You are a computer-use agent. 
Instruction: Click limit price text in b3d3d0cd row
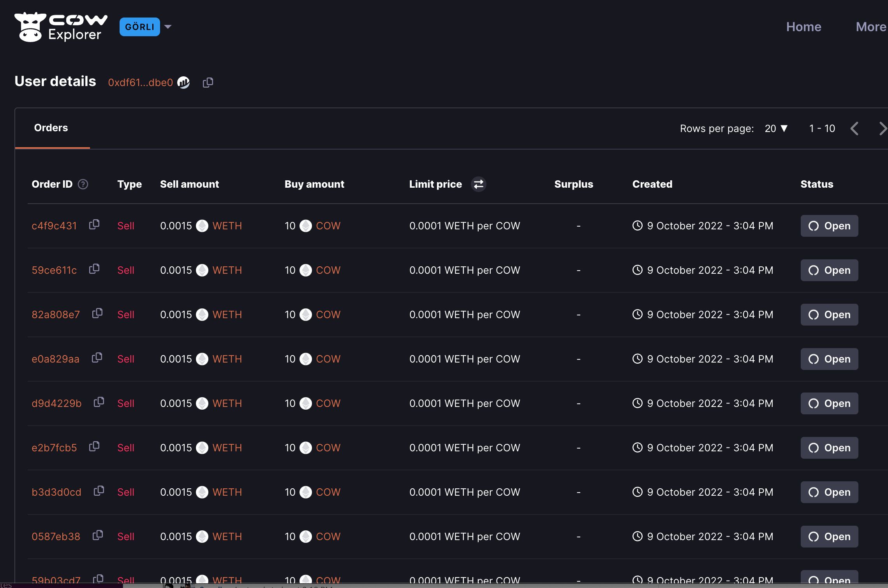coord(465,492)
